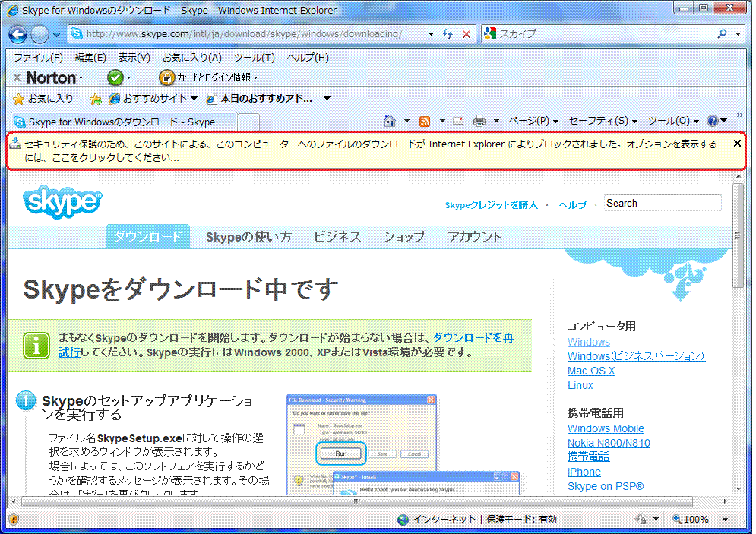756x534 pixels.
Task: Click the information bar download icon
Action: point(15,143)
